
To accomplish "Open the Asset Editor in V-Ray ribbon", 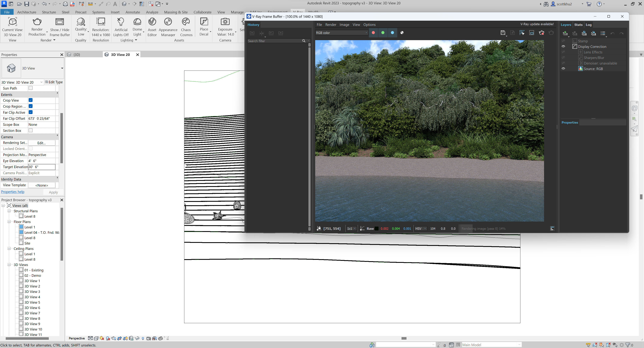I will (152, 27).
